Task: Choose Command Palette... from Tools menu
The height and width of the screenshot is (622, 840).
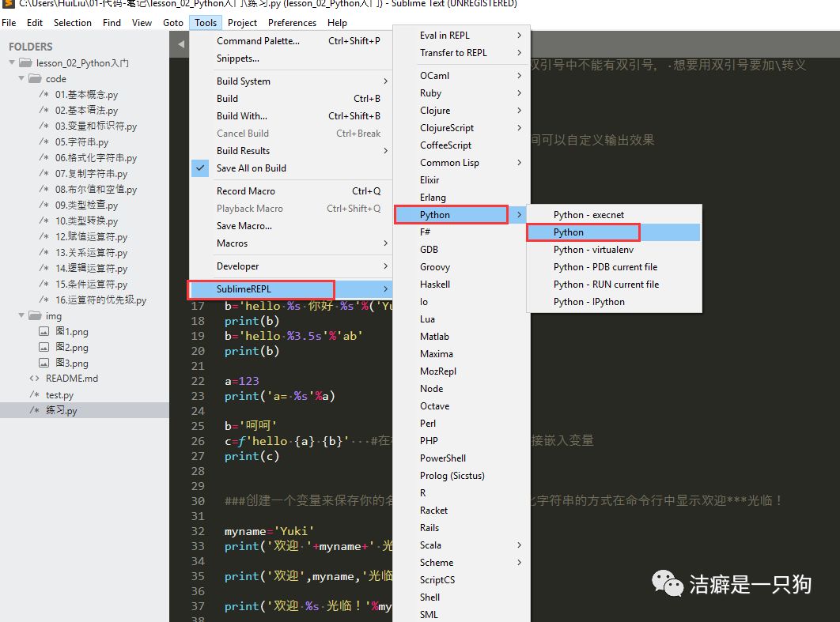Action: [x=291, y=40]
